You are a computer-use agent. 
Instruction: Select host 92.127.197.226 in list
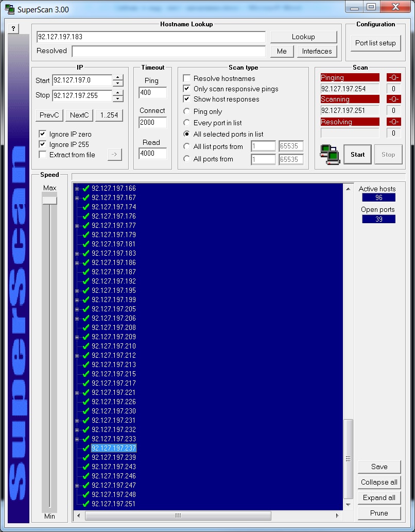(113, 402)
